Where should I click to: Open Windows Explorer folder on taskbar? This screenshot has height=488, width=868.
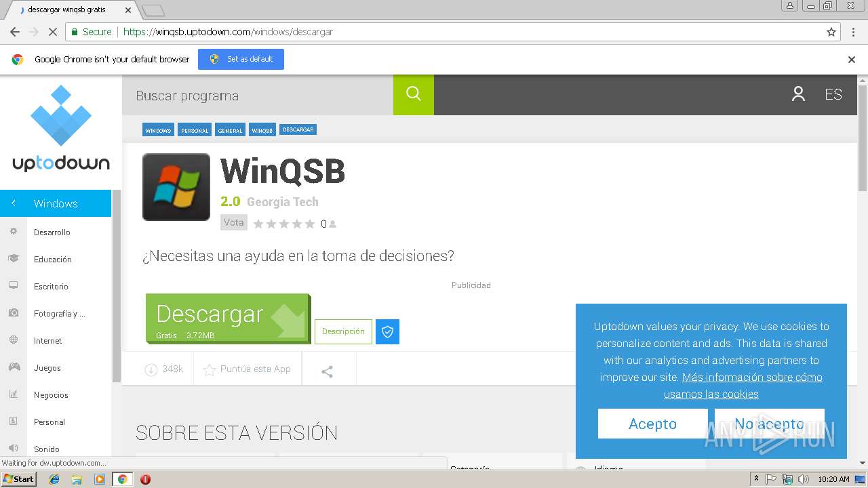(77, 479)
